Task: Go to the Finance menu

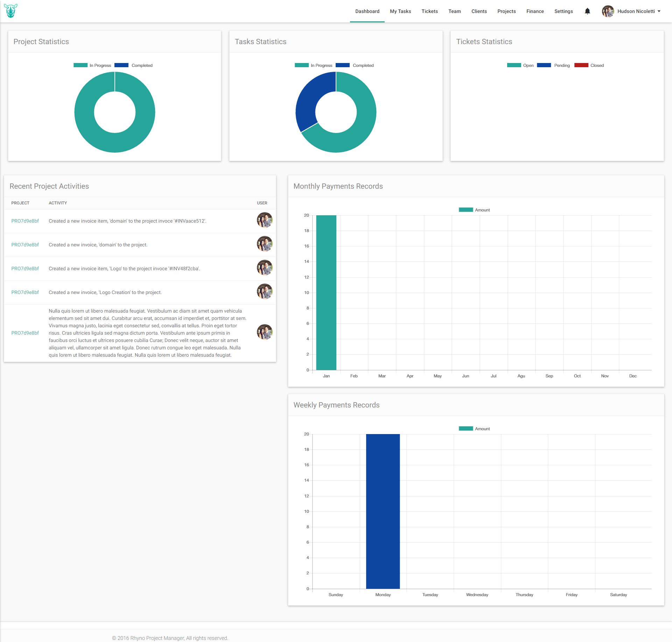Action: coord(535,11)
